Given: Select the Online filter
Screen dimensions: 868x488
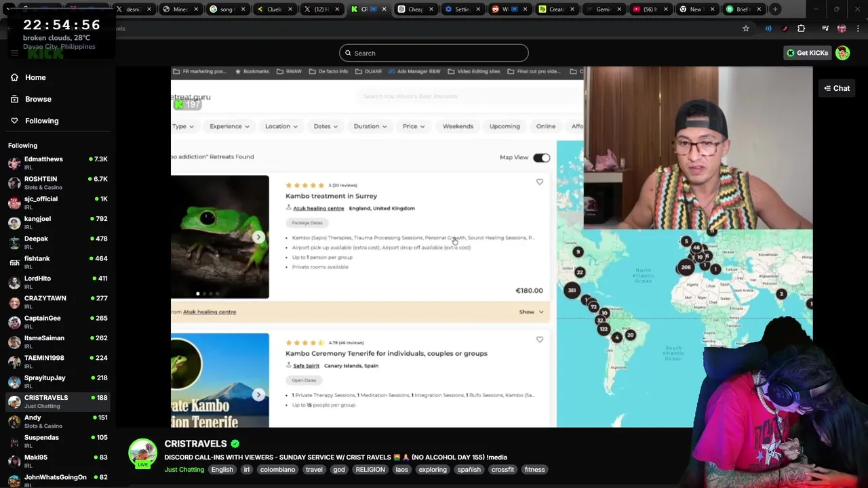Looking at the screenshot, I should coord(546,126).
